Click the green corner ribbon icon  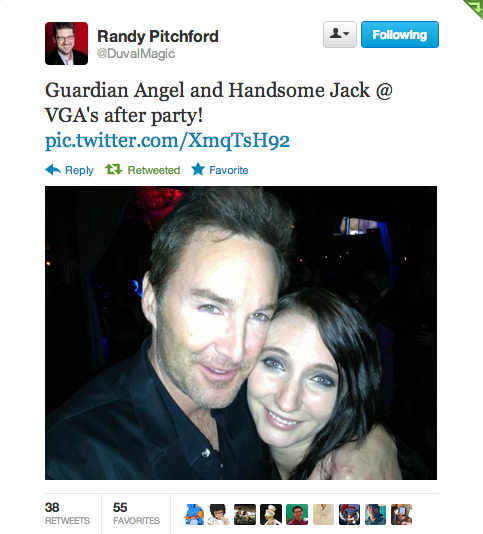coord(474,9)
